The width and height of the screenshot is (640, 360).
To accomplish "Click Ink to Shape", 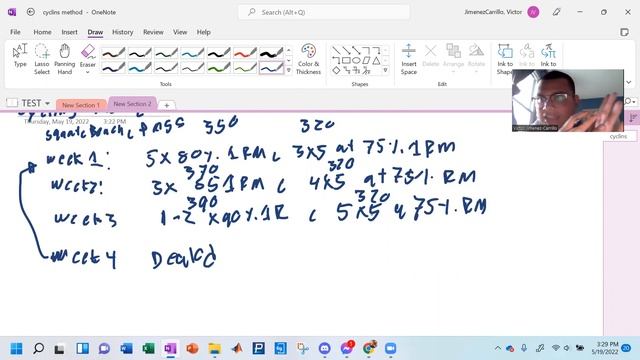I will [505, 59].
